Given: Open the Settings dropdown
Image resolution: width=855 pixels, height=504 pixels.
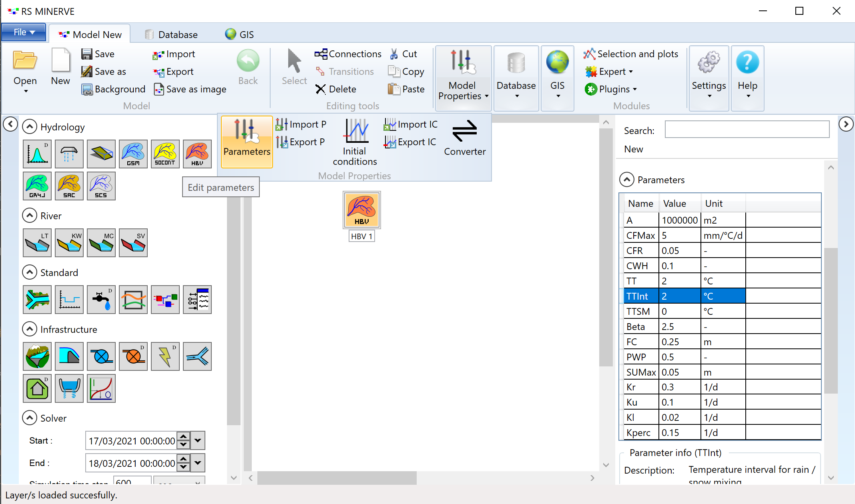Looking at the screenshot, I should click(709, 78).
